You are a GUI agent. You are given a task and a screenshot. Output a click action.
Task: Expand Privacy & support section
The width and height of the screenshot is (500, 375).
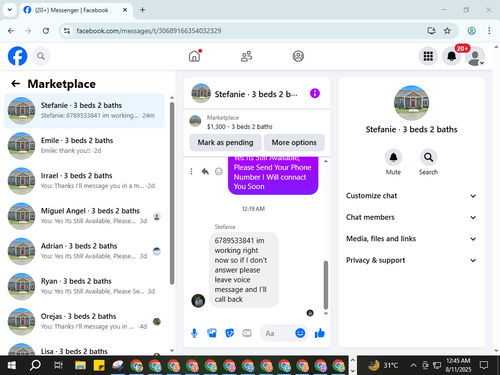(411, 260)
